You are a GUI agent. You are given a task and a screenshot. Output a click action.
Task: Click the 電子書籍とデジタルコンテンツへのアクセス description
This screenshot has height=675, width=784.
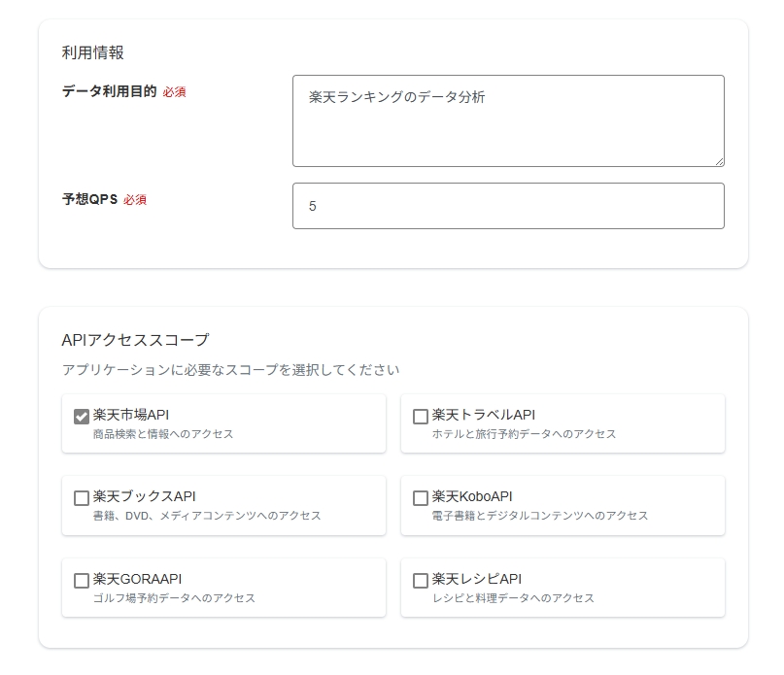[539, 516]
